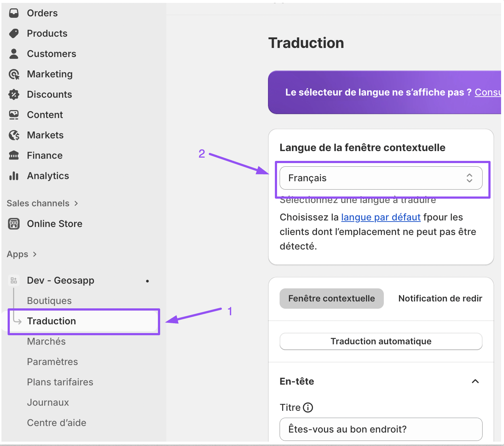
Task: Expand the Sales channels section
Action: (x=76, y=203)
